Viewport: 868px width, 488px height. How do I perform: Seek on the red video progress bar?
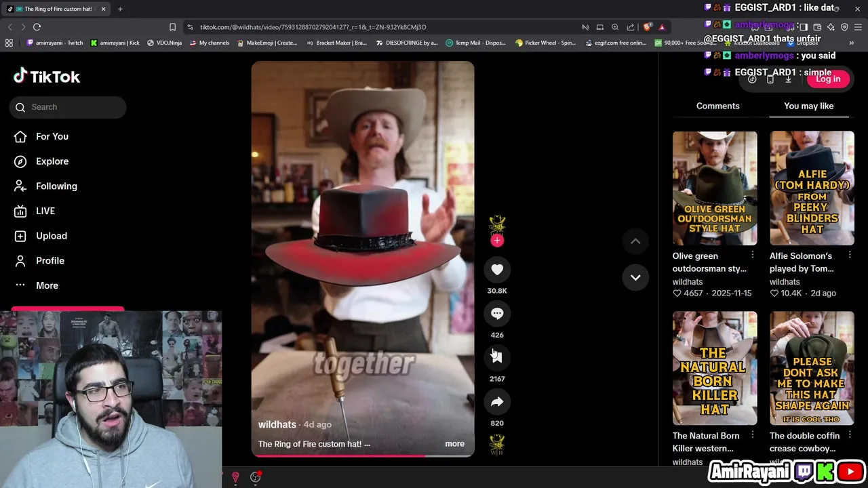[x=363, y=455]
